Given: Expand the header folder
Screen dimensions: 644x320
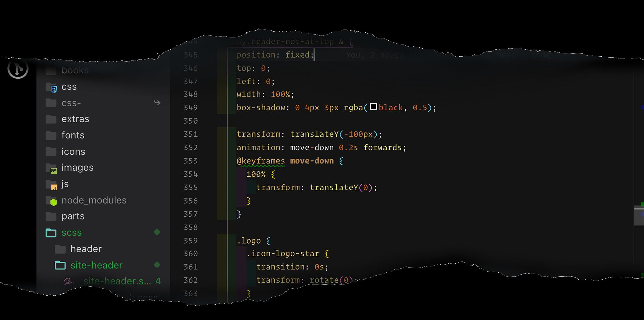Looking at the screenshot, I should [x=86, y=249].
